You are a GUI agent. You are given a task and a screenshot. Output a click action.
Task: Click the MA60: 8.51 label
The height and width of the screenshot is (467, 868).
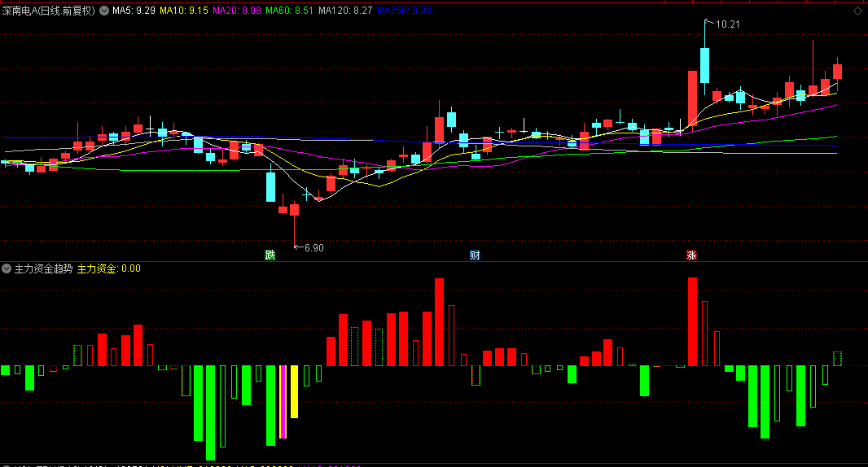pos(290,11)
